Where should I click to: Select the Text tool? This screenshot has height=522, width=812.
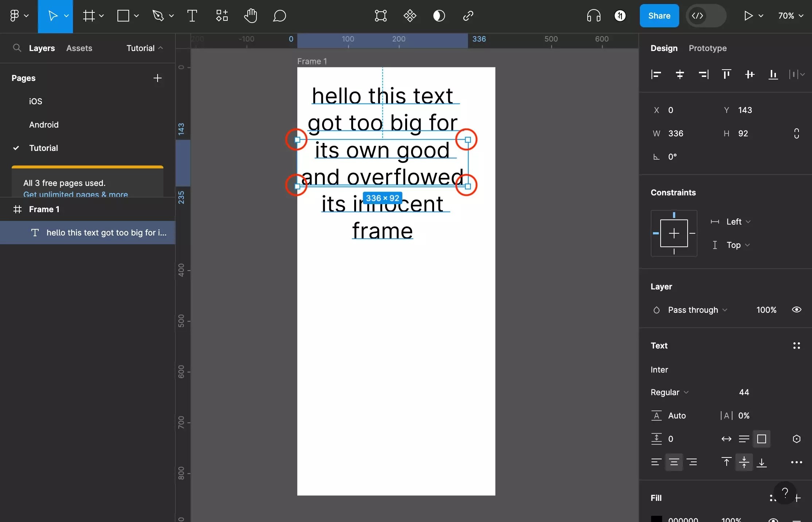coord(192,16)
